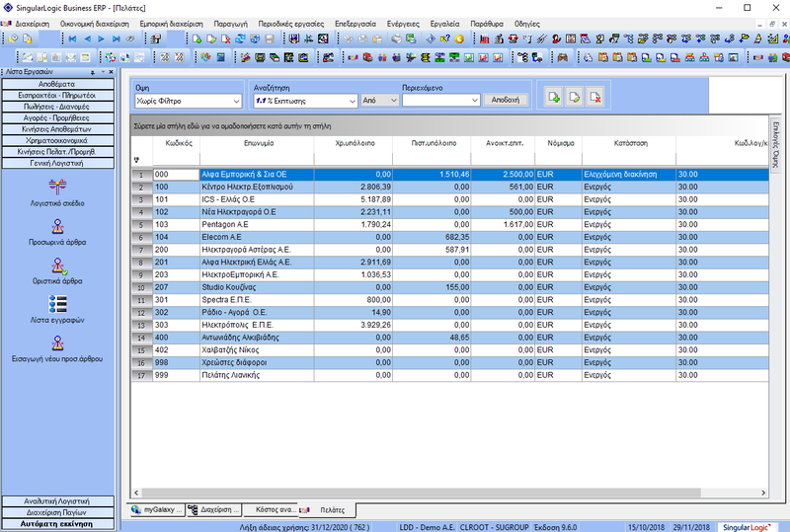Click horizontal scrollbar thumb of grid
This screenshot has width=790, height=532.
point(421,493)
